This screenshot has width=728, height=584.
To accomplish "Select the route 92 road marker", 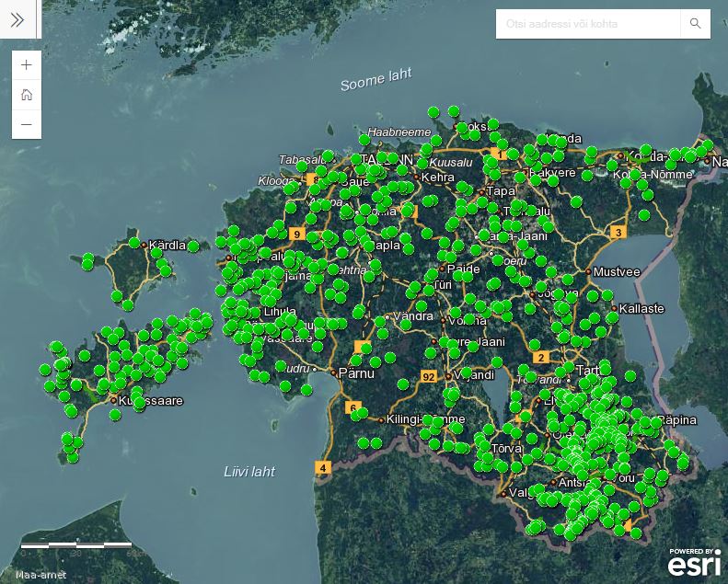I will [x=429, y=376].
